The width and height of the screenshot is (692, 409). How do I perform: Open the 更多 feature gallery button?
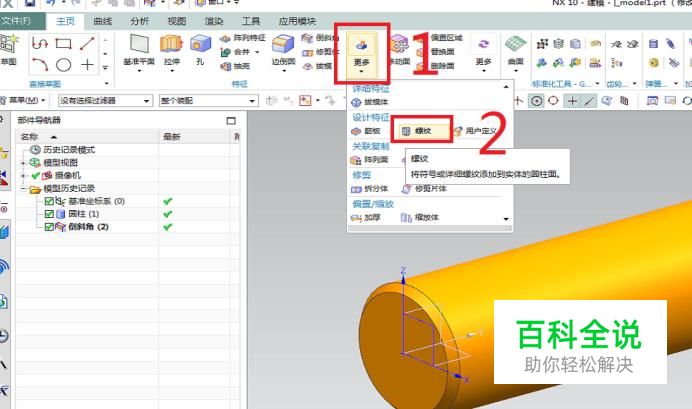coord(361,54)
